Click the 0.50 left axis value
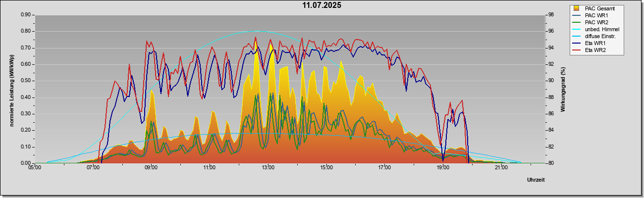The image size is (644, 198). [26, 81]
